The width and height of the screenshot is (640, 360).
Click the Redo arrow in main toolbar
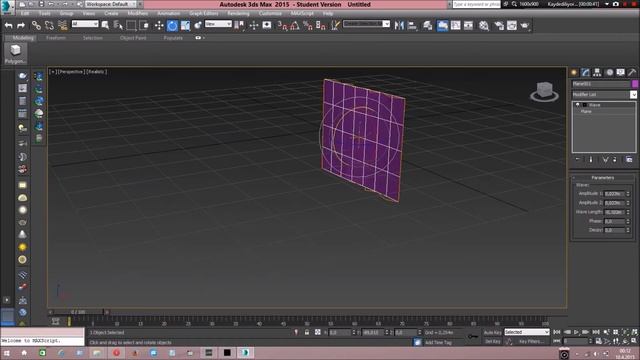tap(20, 25)
